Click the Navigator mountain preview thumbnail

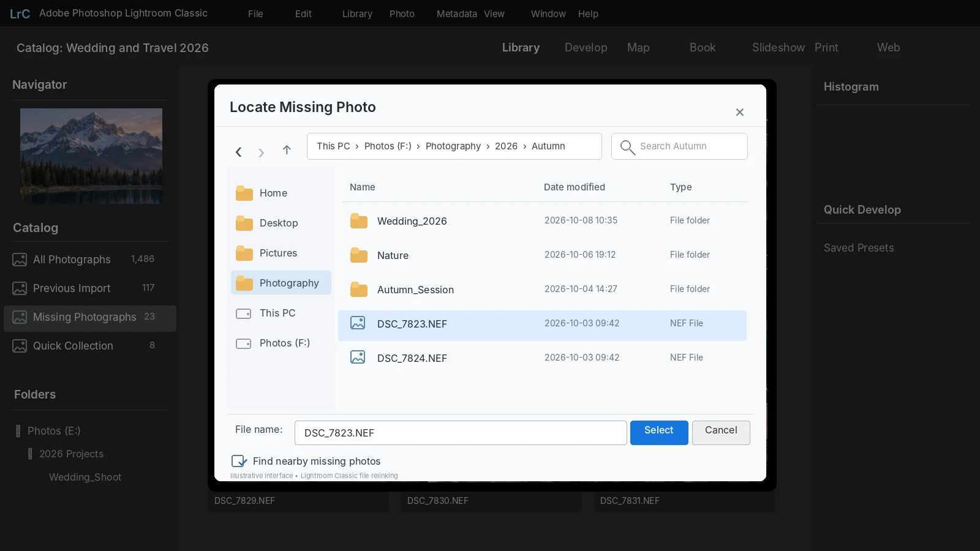click(x=91, y=156)
